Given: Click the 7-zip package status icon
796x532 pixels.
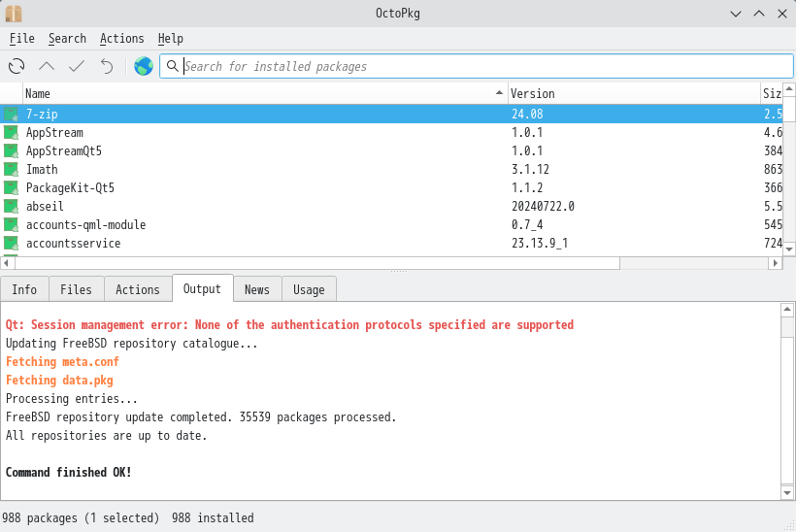Looking at the screenshot, I should point(12,114).
